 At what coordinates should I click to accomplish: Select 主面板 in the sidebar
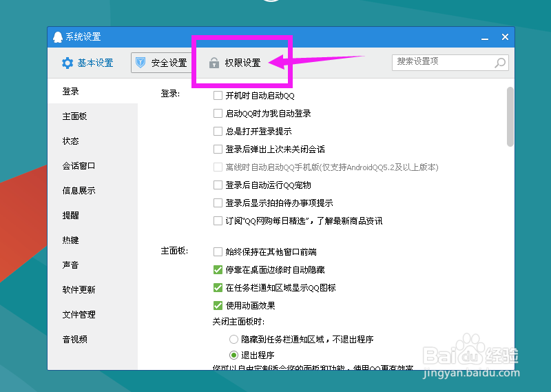[93, 116]
